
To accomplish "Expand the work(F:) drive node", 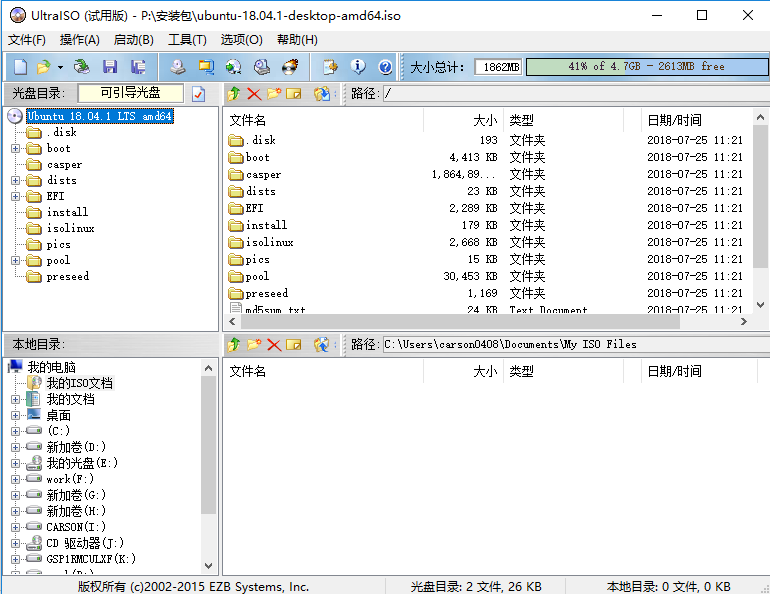I will [15, 479].
